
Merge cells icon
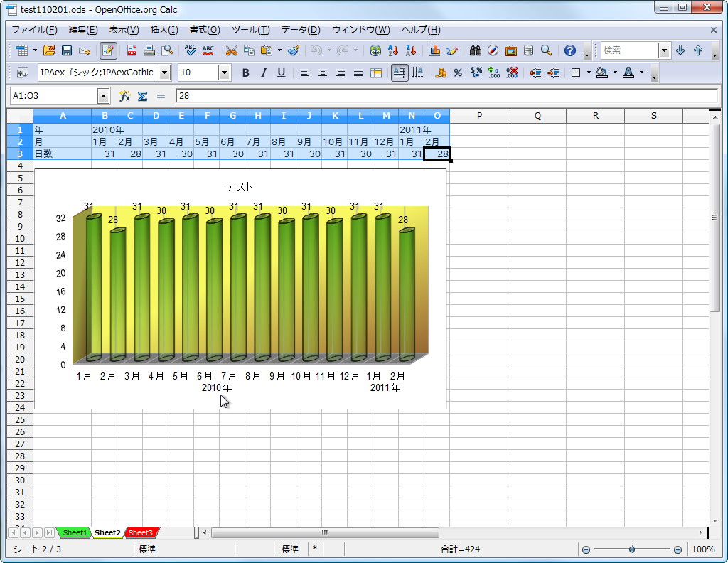pos(376,73)
